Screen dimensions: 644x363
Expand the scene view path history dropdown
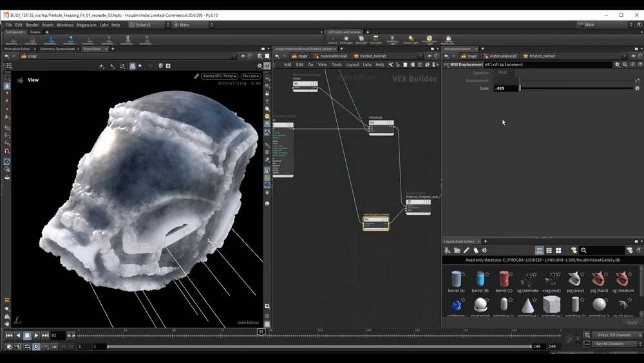coord(234,56)
